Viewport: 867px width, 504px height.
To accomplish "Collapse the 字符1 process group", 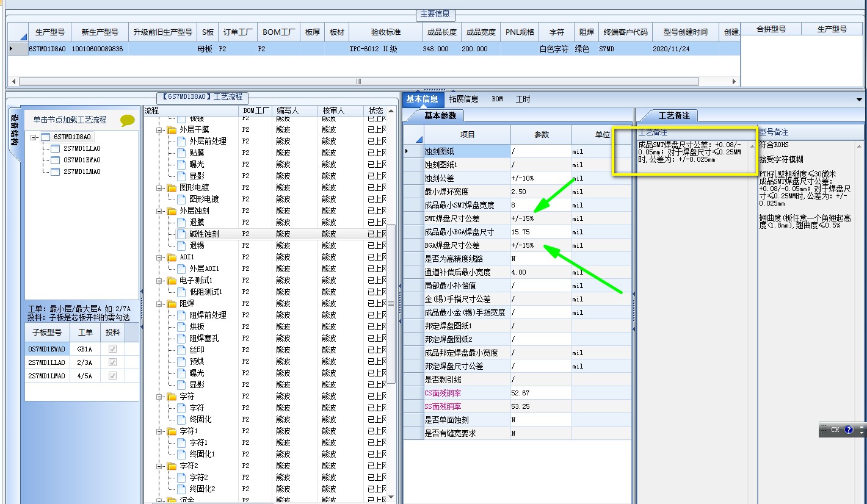I will tap(160, 431).
